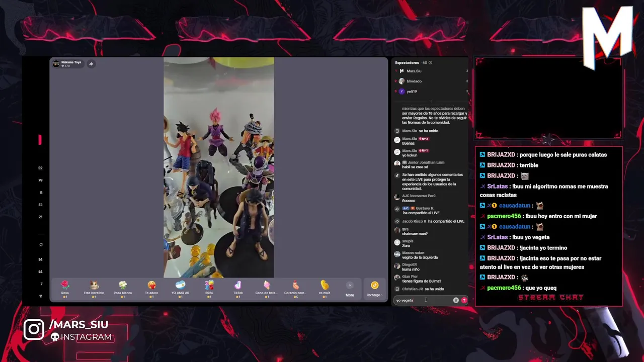Expand gifts with the More button
Image resolution: width=644 pixels, height=362 pixels.
point(350,290)
